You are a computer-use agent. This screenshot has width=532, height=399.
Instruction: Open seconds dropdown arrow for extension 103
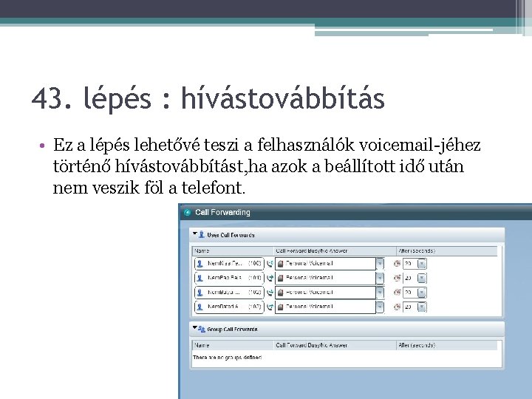point(422,307)
